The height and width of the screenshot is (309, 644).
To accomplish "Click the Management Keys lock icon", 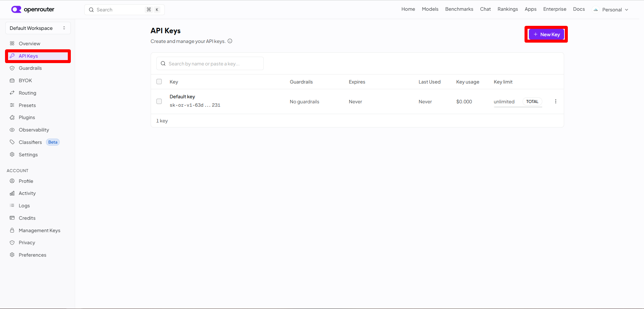I will tap(12, 230).
